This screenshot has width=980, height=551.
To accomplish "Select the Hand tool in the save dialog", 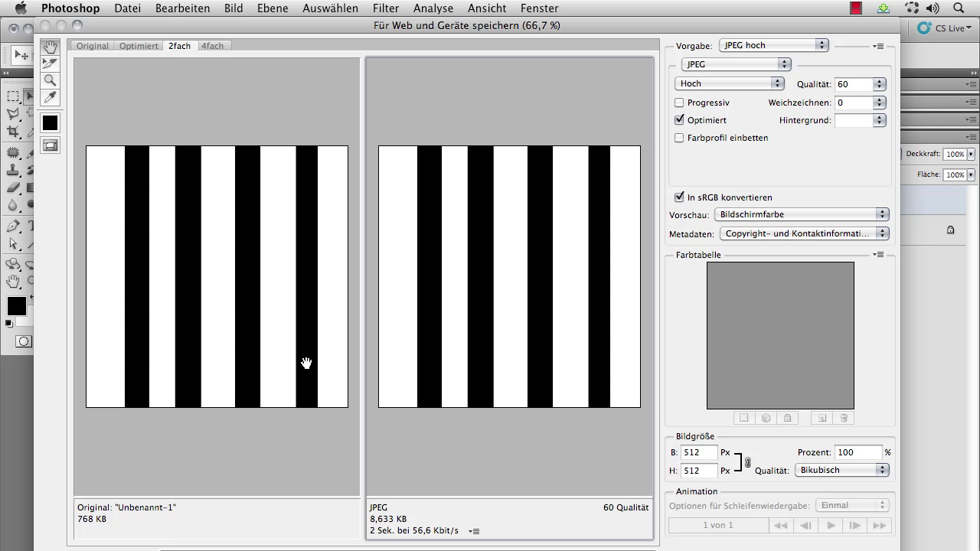I will click(50, 47).
